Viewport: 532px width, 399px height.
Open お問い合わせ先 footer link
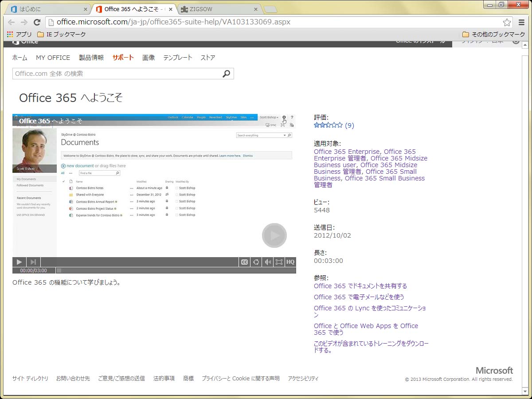tap(73, 379)
